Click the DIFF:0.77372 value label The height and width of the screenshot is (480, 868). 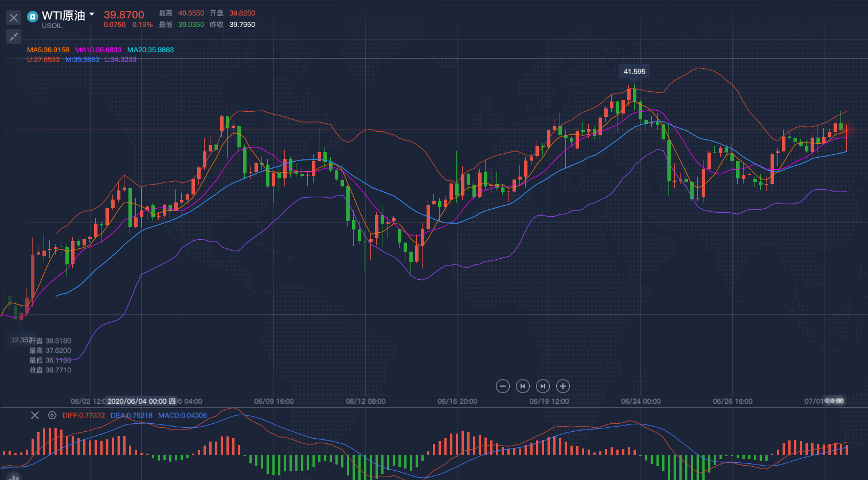click(84, 415)
